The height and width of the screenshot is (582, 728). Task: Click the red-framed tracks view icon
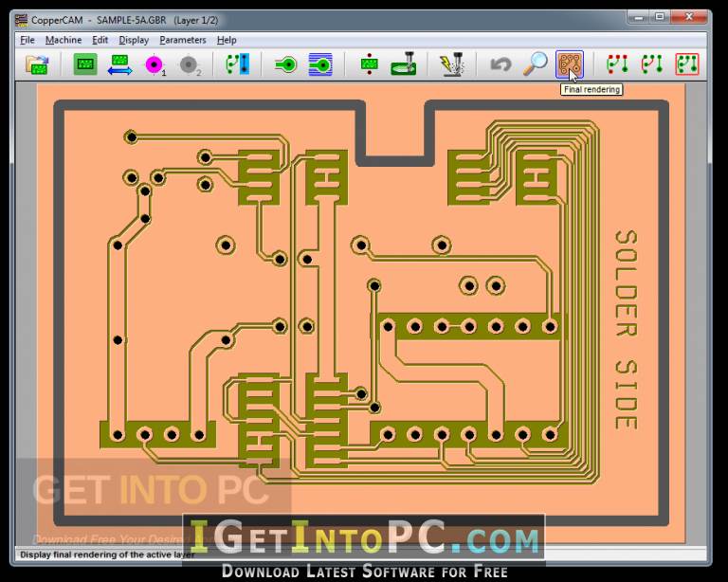(x=686, y=64)
